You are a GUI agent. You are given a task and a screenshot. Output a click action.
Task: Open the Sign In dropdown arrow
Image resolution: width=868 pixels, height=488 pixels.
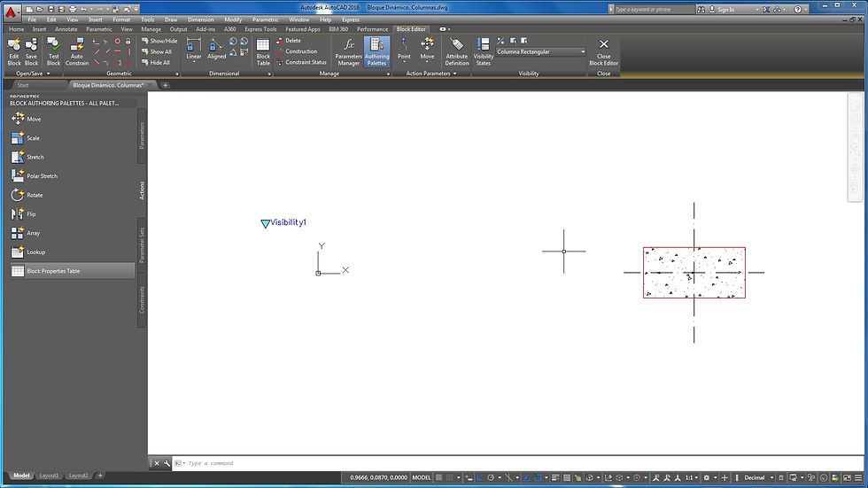coord(757,10)
